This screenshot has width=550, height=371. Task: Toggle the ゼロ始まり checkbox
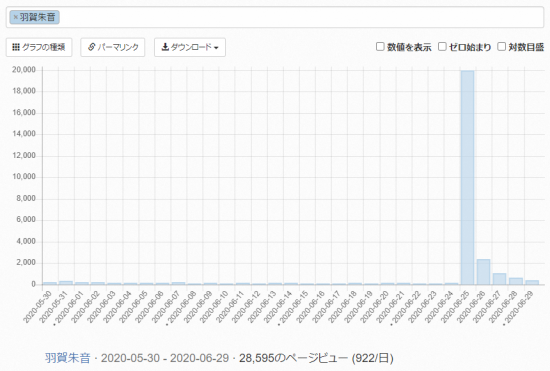point(442,46)
